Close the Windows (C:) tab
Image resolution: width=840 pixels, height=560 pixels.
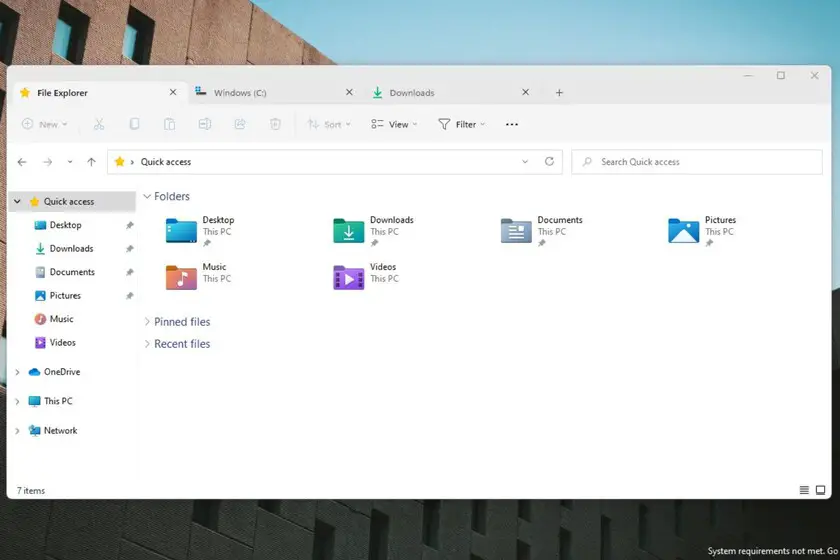tap(349, 92)
